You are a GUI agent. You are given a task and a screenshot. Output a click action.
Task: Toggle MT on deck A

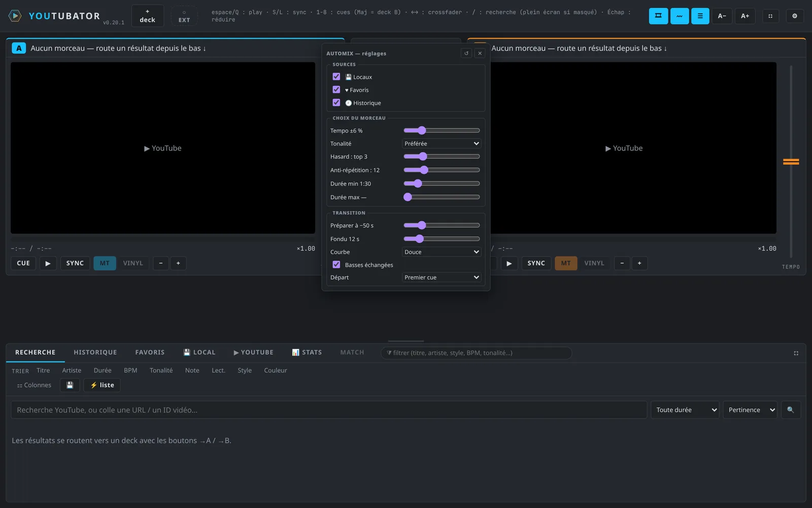(105, 263)
